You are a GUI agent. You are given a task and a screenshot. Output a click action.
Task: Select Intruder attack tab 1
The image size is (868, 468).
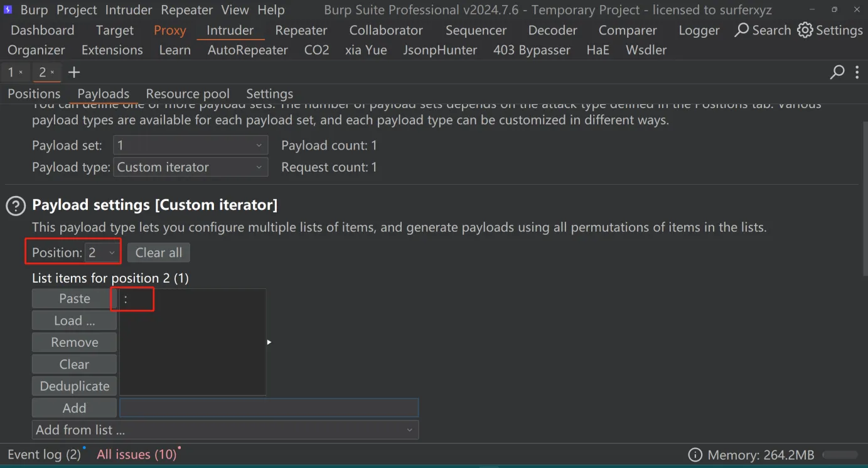click(11, 72)
